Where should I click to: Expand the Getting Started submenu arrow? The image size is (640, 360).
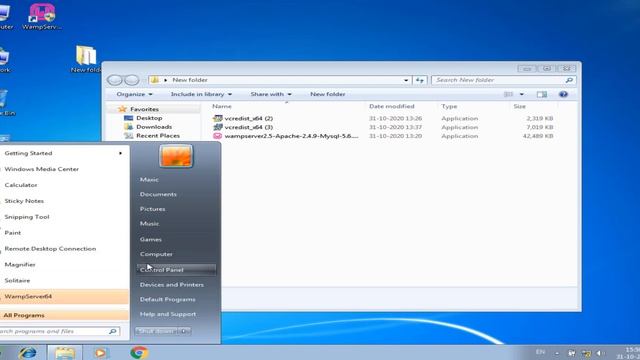[120, 153]
